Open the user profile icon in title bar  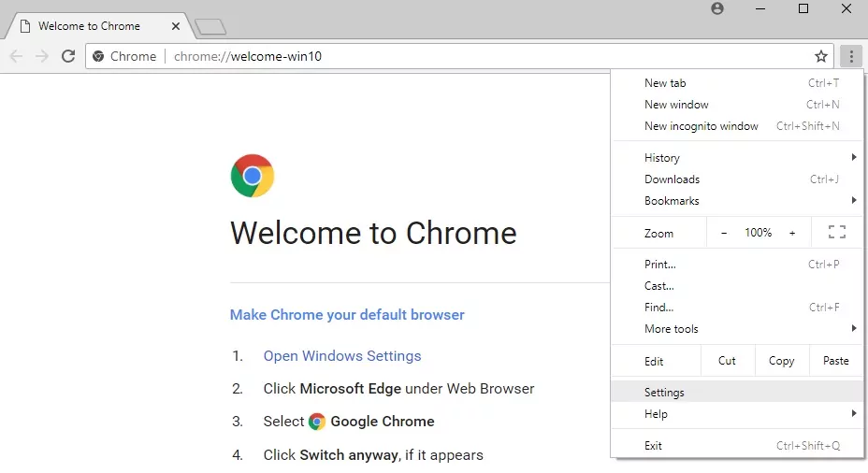click(717, 8)
